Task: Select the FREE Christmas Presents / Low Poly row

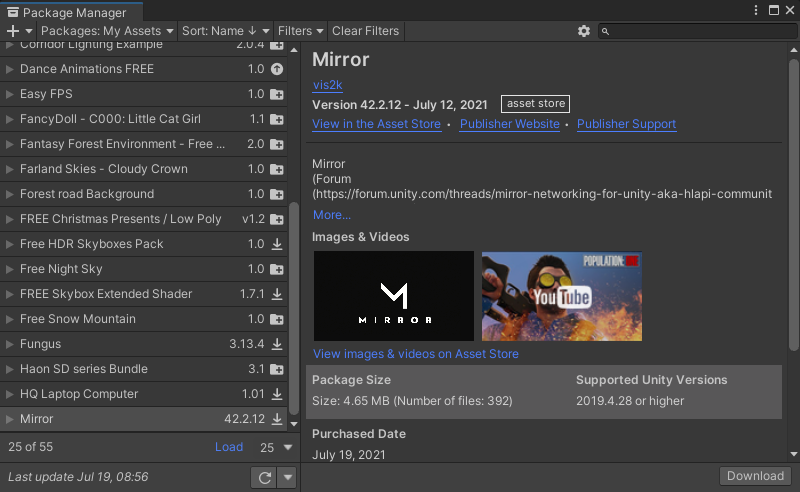Action: [143, 219]
